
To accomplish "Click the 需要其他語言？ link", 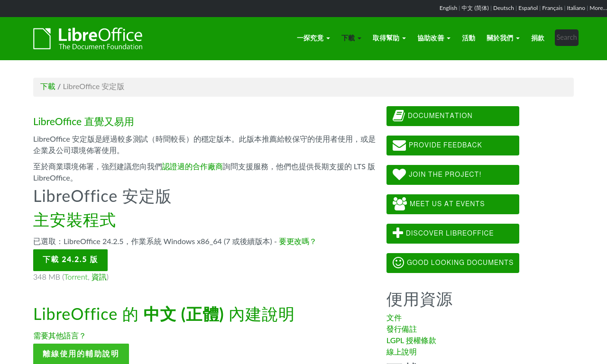I will [60, 336].
